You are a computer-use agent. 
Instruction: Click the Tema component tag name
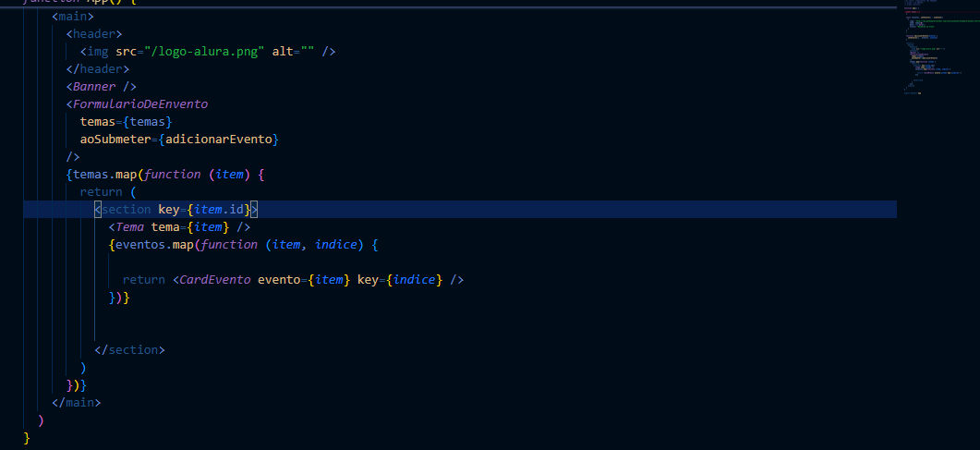tap(129, 226)
